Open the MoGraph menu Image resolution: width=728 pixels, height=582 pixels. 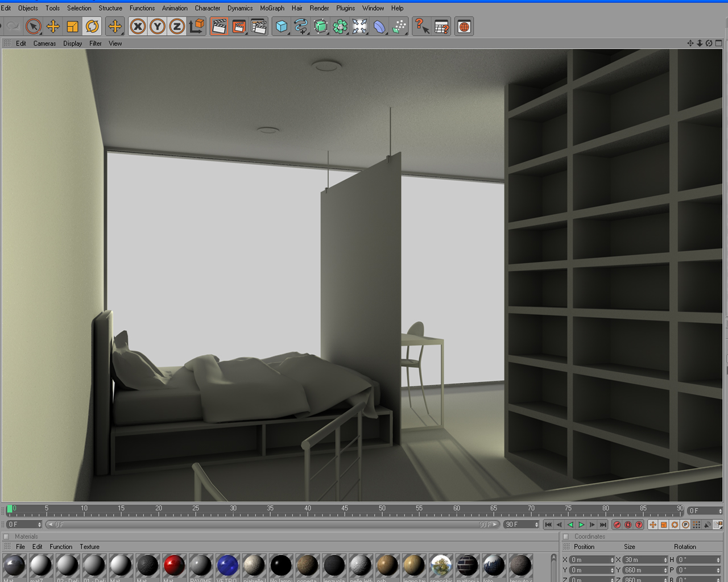tap(272, 8)
